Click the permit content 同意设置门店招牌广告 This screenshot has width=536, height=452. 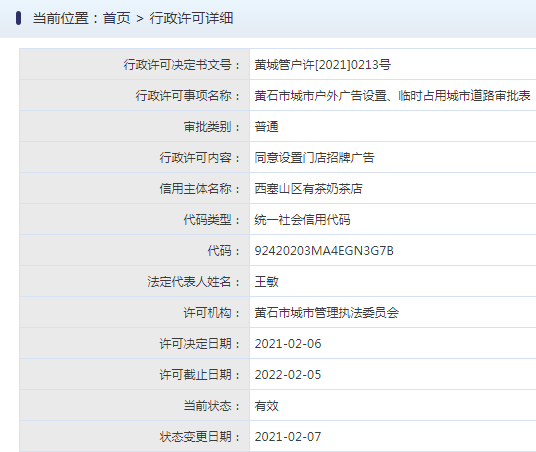pyautogui.click(x=314, y=158)
